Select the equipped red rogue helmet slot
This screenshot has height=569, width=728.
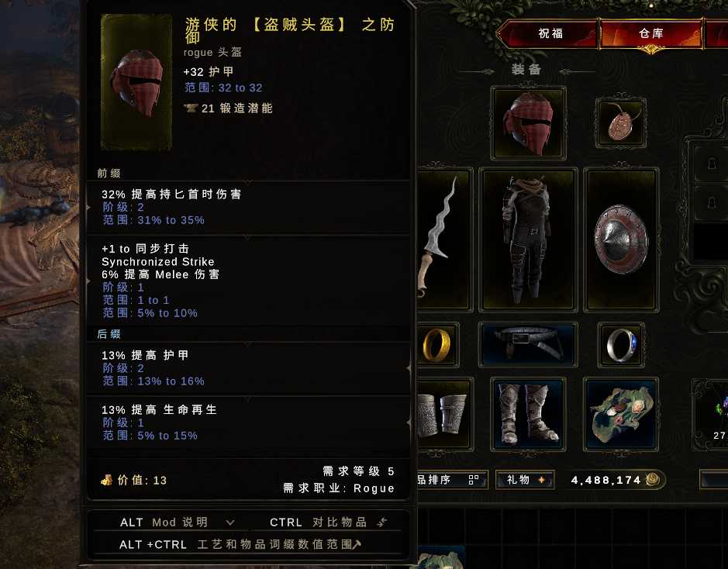click(528, 123)
